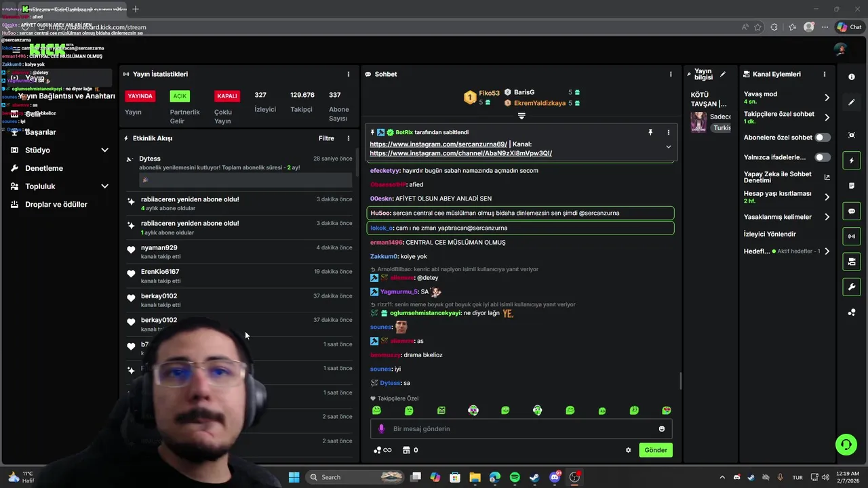Open File Explorer from the taskbar
Image resolution: width=868 pixels, height=488 pixels.
[475, 477]
